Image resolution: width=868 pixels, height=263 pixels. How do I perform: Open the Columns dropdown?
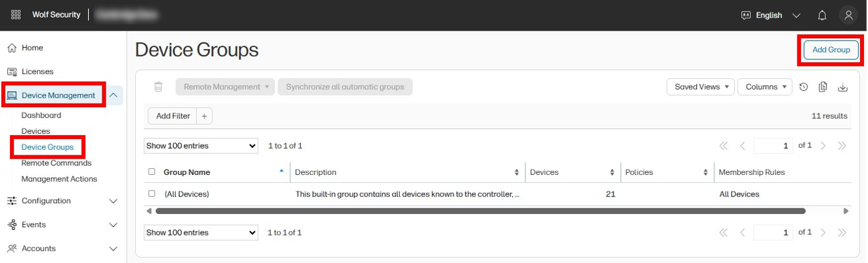(x=765, y=87)
